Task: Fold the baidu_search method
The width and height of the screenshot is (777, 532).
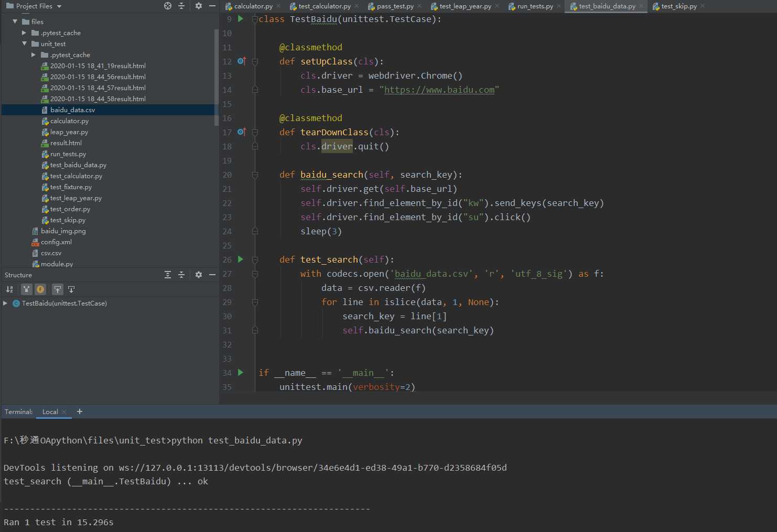Action: (x=255, y=175)
